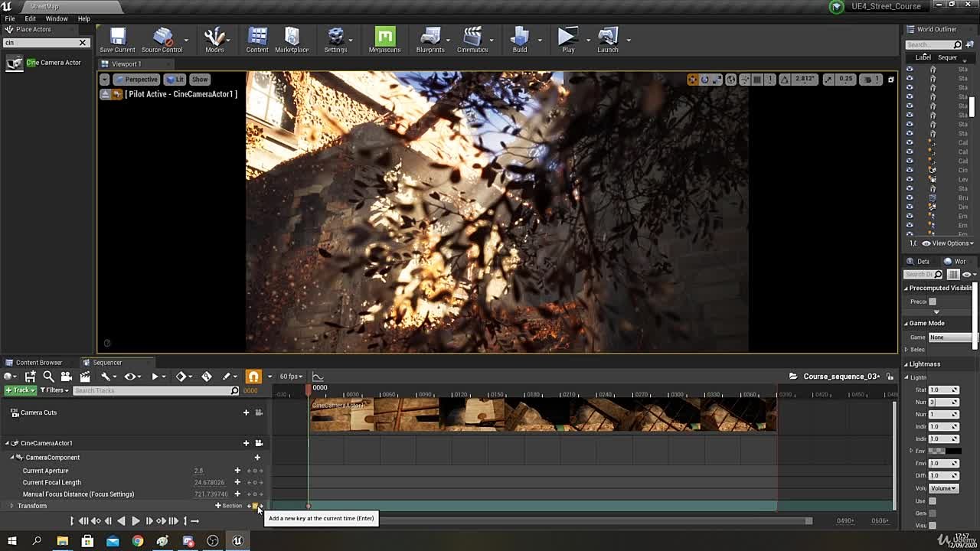This screenshot has height=551, width=980.
Task: Click the Section add button on Transform track
Action: coord(228,506)
